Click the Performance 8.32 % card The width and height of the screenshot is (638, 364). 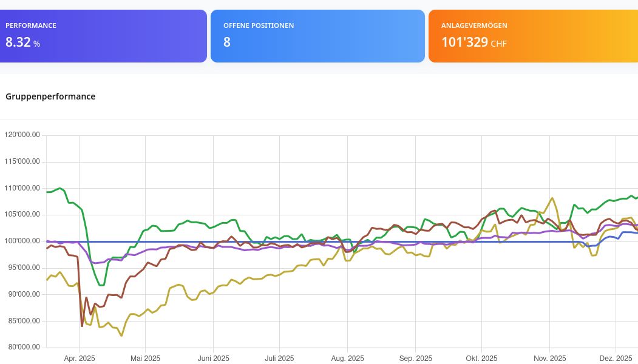[103, 36]
